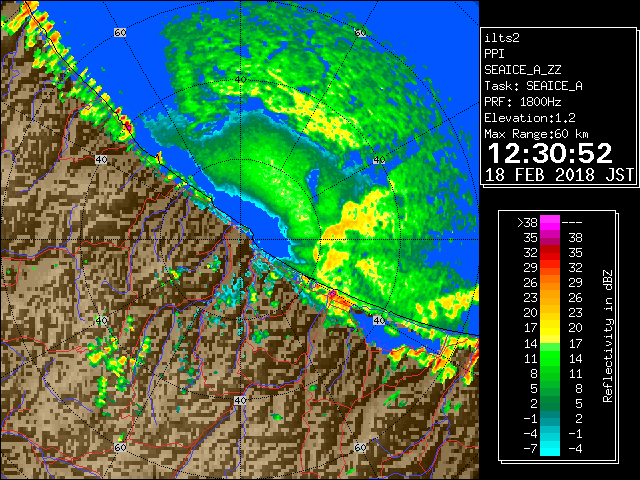Select the 'PPI' scan type label
Image resolution: width=640 pixels, height=480 pixels.
(494, 54)
